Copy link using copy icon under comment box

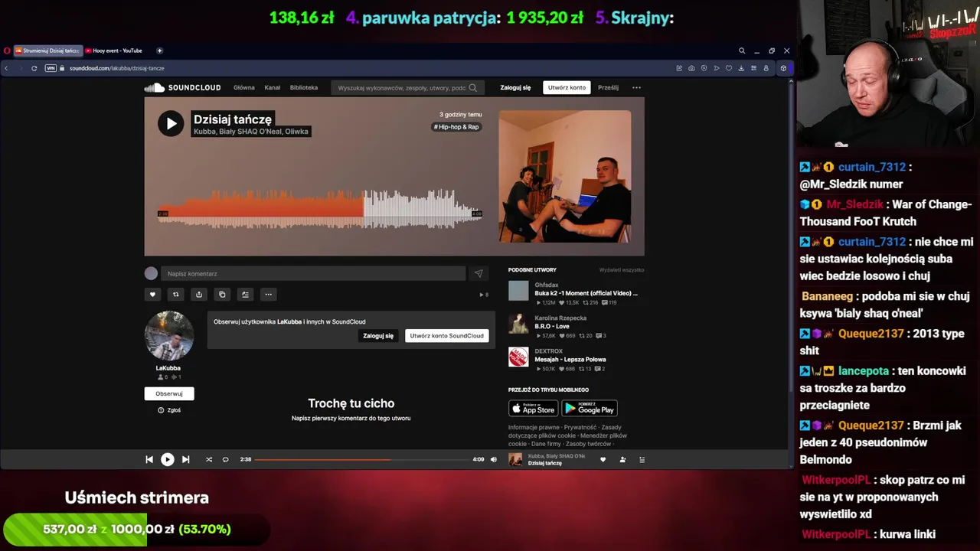click(x=222, y=294)
